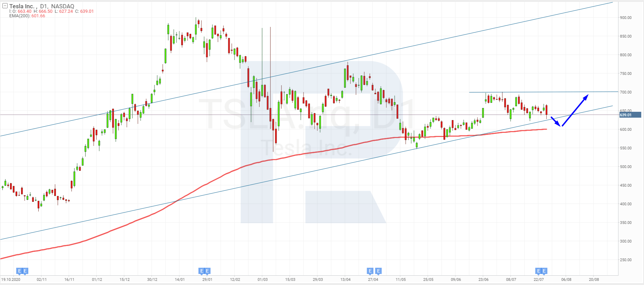Collapse the Tesla Inc. chart legend box
This screenshot has width=644, height=285.
pyautogui.click(x=5, y=6)
